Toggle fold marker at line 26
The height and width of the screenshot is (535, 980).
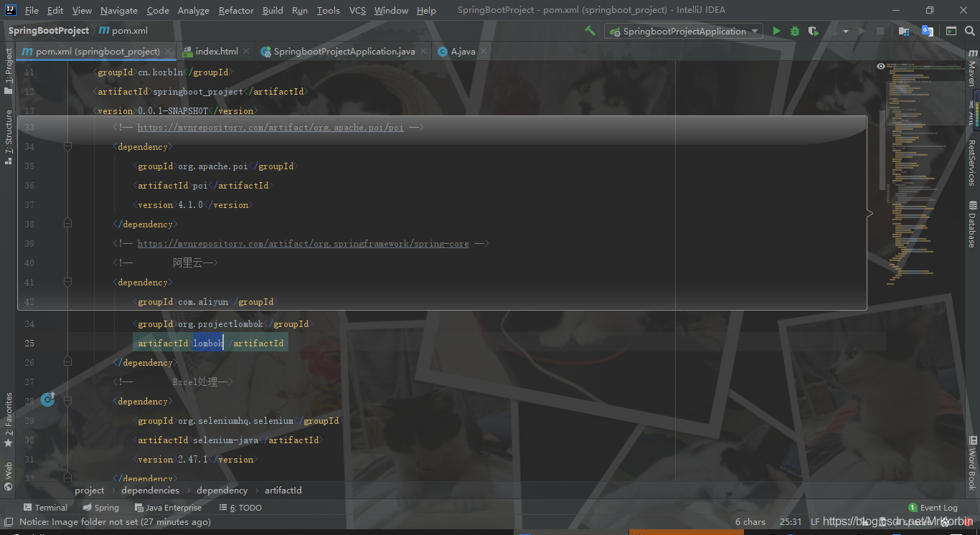tap(67, 362)
